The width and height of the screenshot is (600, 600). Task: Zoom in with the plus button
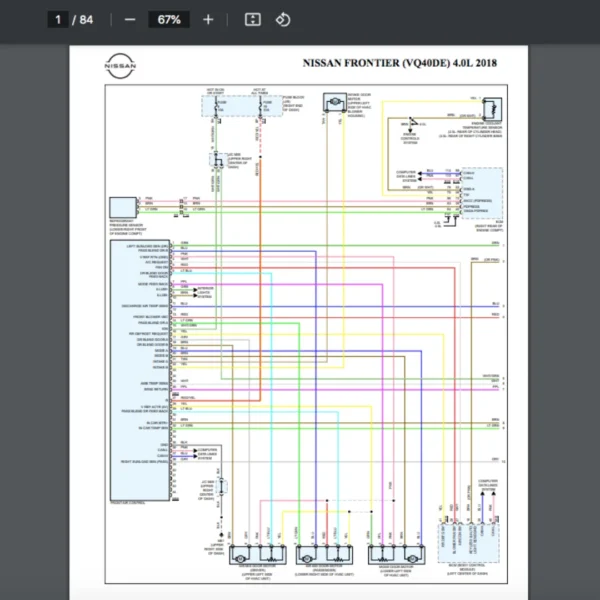[208, 20]
